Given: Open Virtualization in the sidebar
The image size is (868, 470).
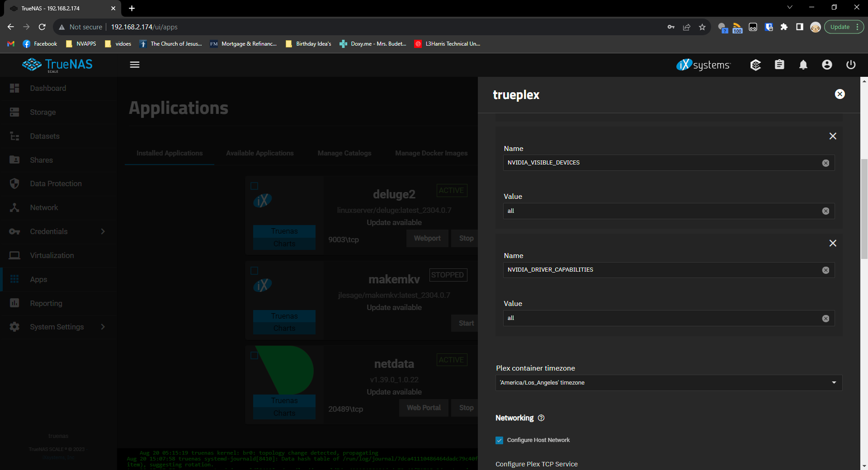Looking at the screenshot, I should (58, 255).
